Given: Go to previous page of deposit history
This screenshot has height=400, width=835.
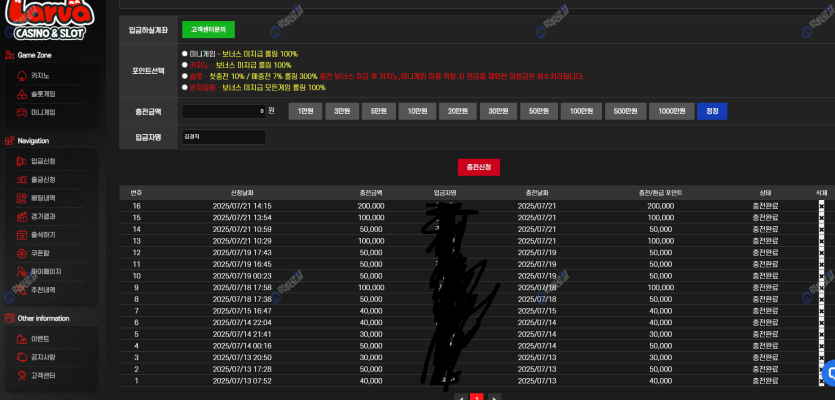Looking at the screenshot, I should coord(460,397).
